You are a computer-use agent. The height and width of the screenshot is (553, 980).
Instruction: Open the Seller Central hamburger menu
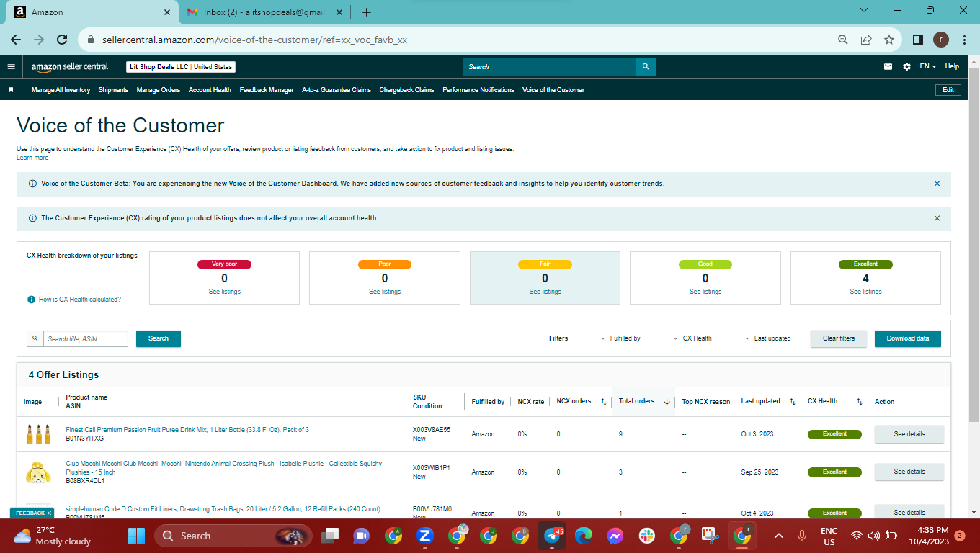pyautogui.click(x=11, y=67)
